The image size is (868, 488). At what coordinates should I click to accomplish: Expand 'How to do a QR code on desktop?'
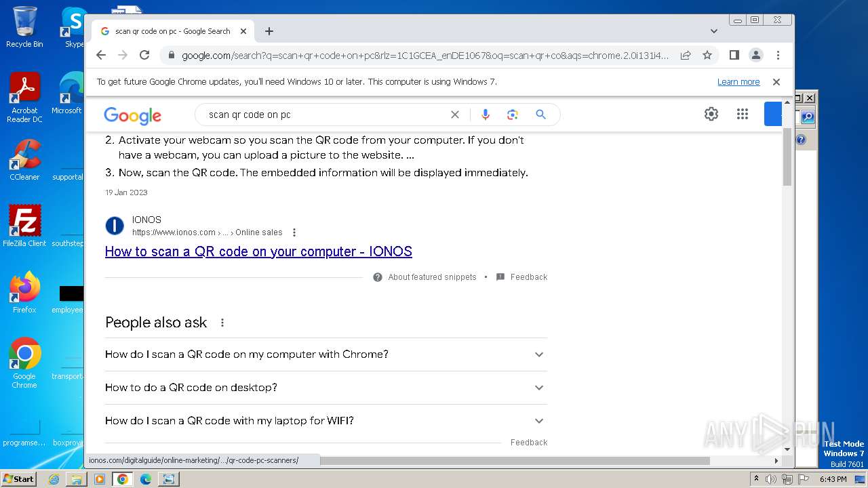326,388
